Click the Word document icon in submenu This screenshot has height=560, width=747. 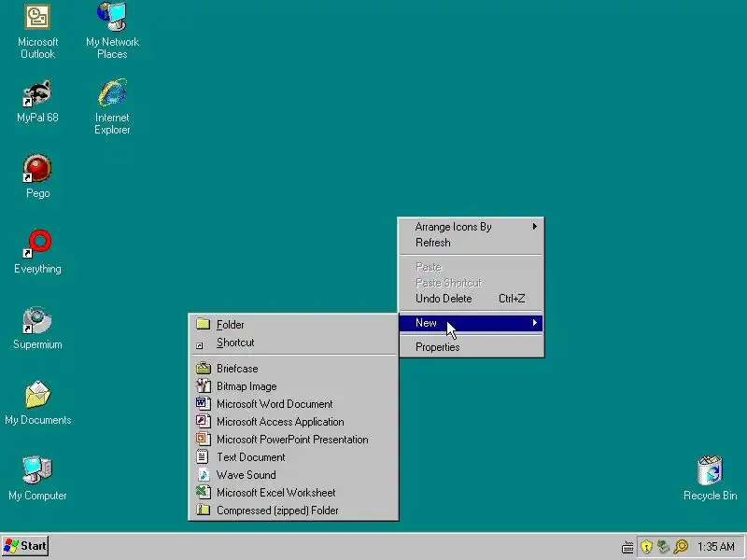click(204, 404)
